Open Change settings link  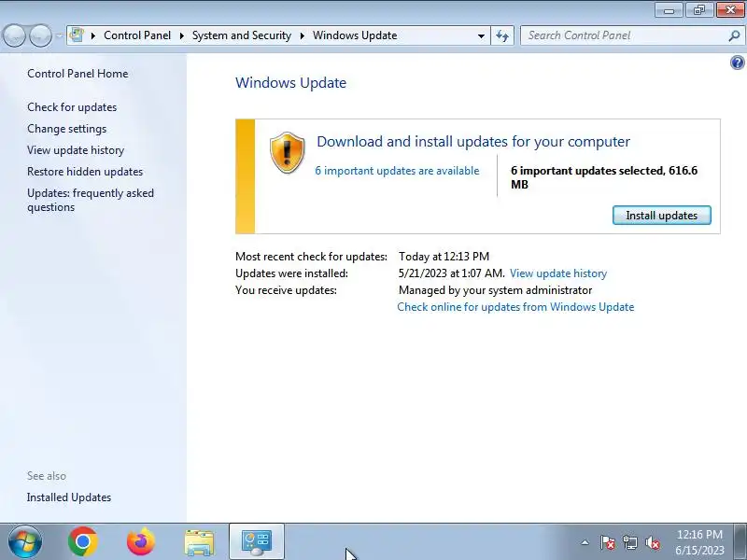[x=66, y=129]
